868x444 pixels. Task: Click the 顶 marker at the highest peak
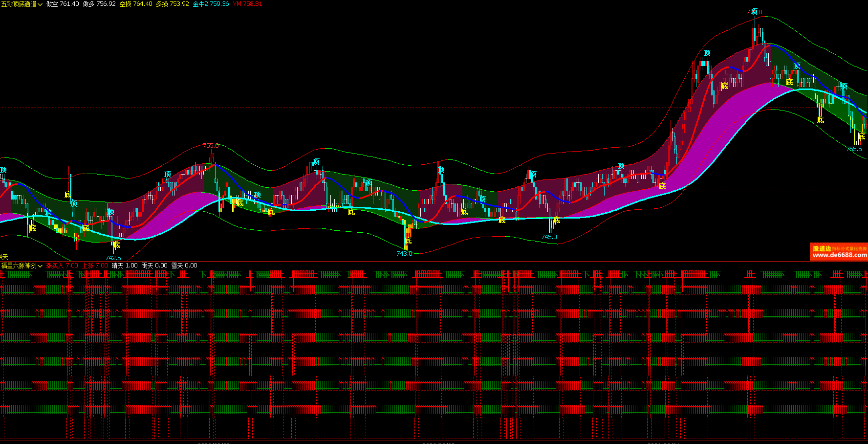click(x=754, y=12)
